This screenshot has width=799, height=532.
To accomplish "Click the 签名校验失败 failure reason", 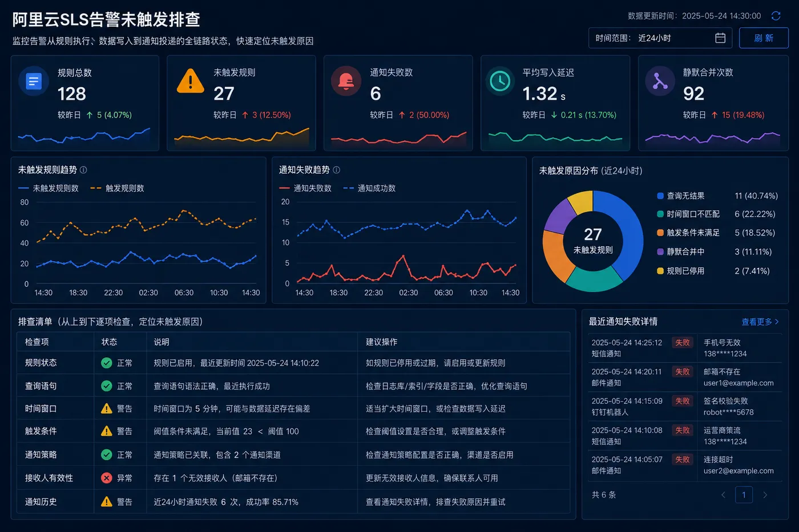I will tap(725, 401).
